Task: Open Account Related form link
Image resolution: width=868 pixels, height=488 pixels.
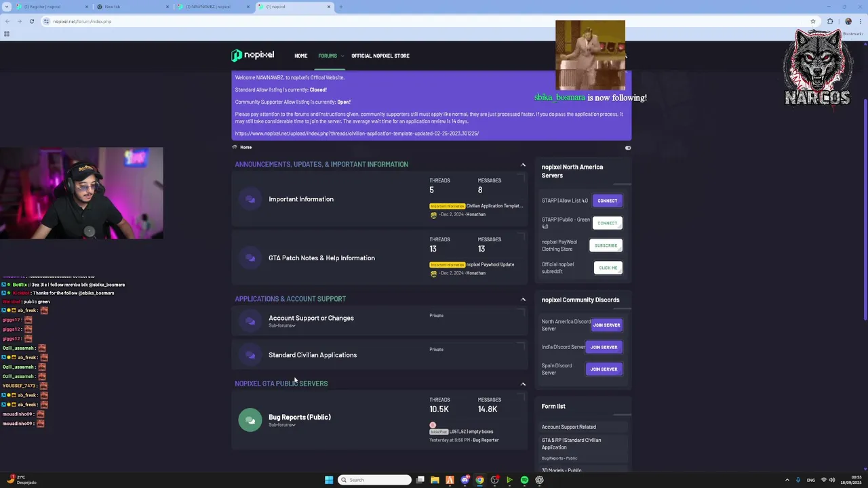Action: pyautogui.click(x=569, y=427)
